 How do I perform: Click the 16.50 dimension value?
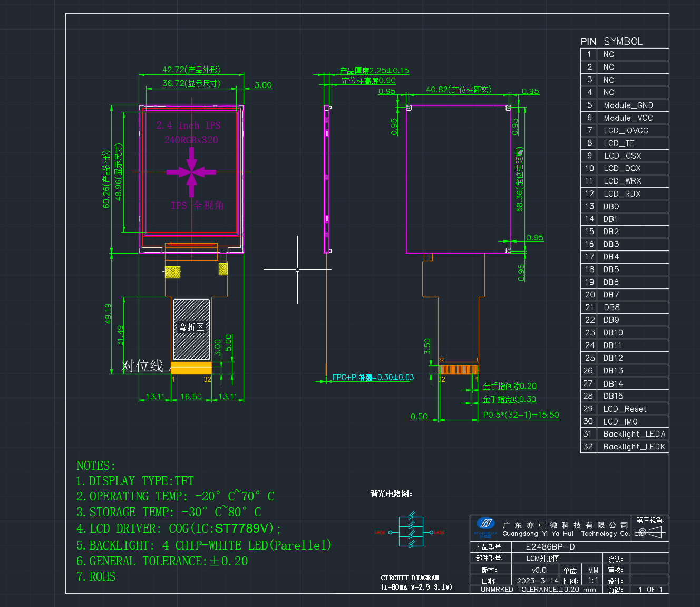pos(191,397)
